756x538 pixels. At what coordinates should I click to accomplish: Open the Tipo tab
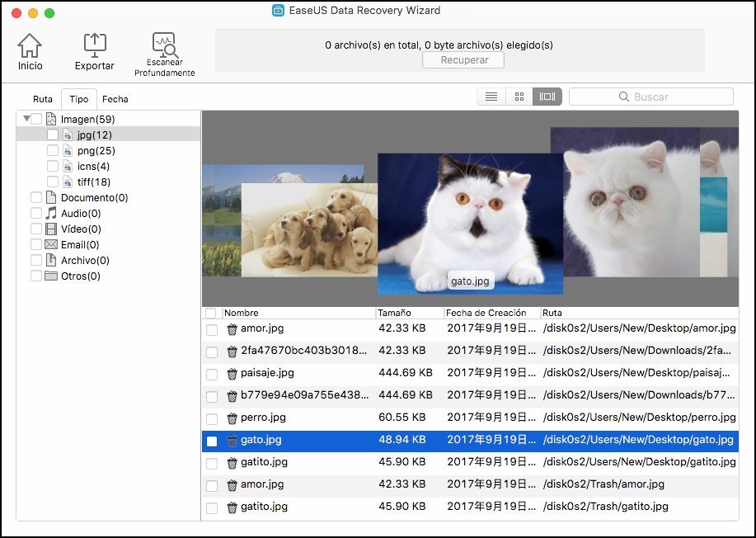point(78,99)
